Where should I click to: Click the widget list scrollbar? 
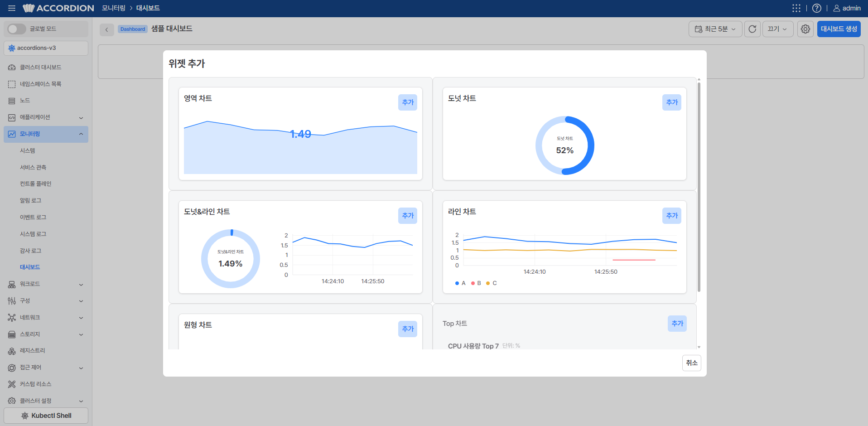(699, 187)
